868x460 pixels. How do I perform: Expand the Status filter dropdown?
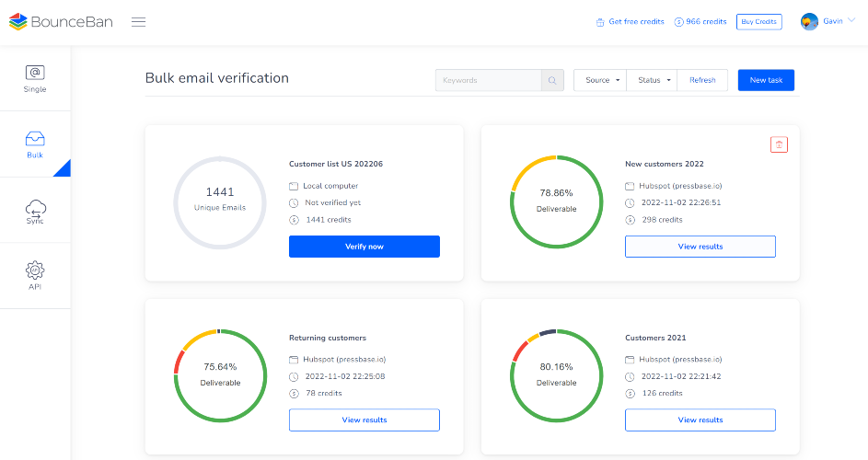653,80
